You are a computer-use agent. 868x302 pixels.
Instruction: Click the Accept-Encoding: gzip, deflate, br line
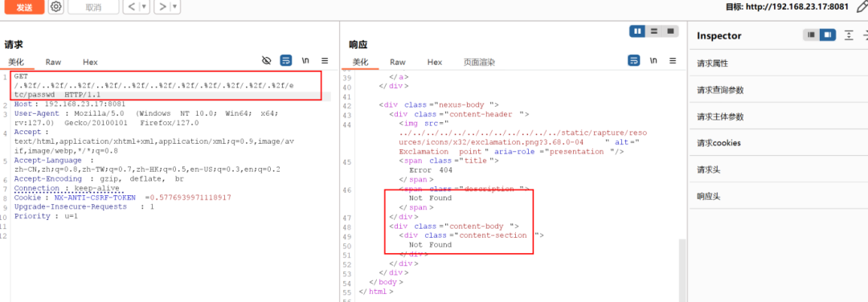point(99,178)
